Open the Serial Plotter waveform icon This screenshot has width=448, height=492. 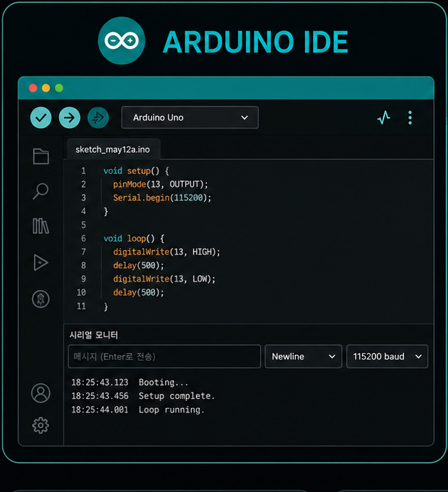[384, 117]
